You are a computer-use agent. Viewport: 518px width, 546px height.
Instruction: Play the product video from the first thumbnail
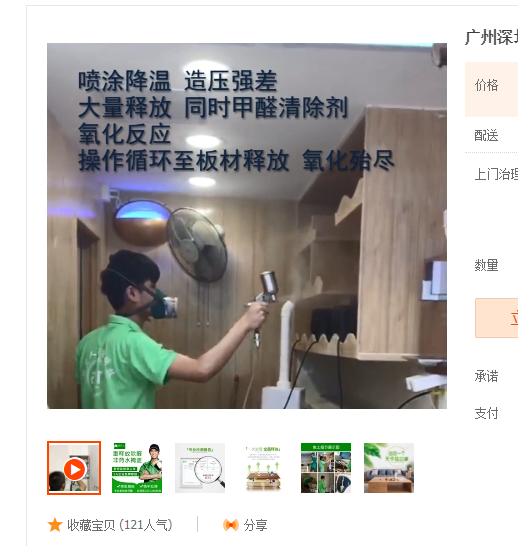[74, 468]
